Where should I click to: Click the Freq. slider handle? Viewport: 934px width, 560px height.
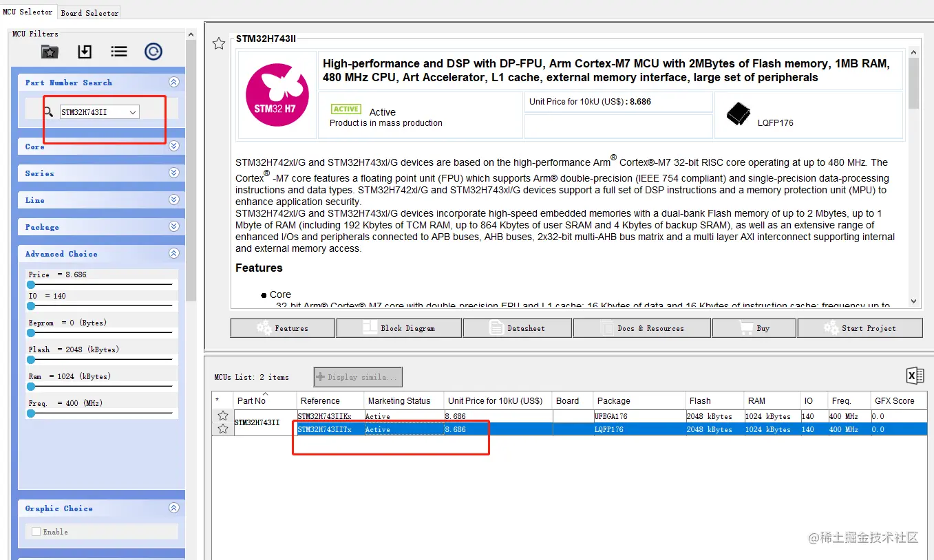[31, 413]
